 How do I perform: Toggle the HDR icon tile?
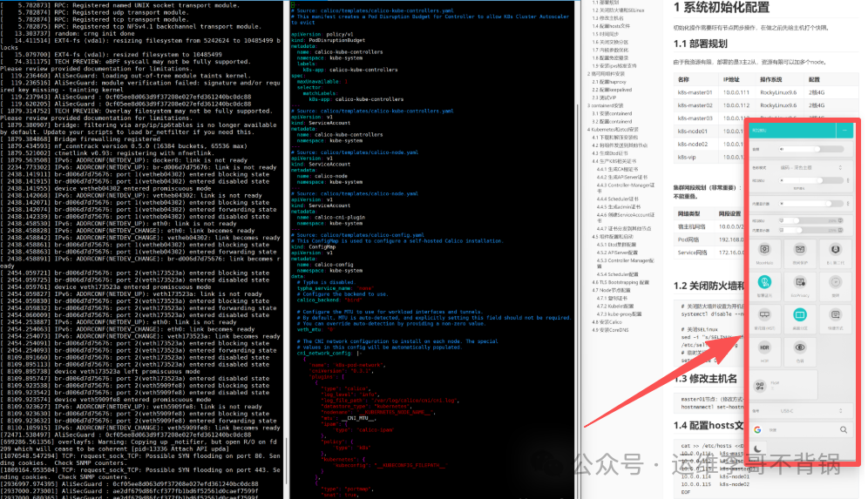[x=764, y=352]
